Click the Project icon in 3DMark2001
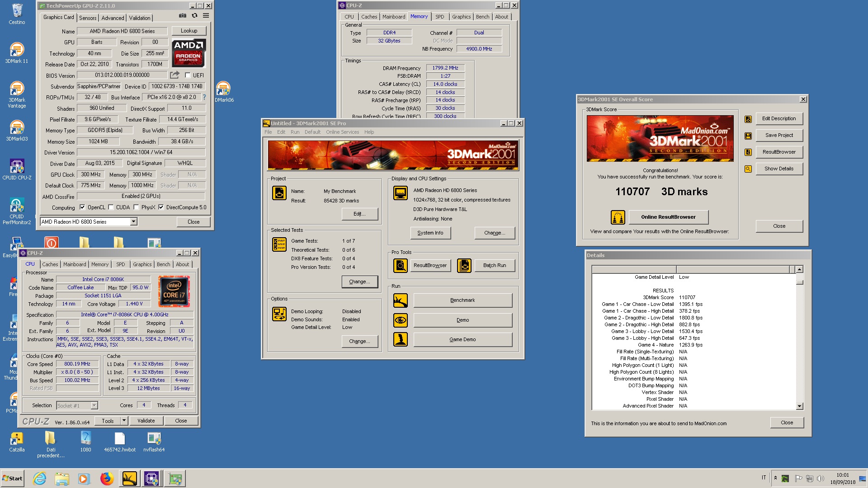The image size is (868, 488). (x=279, y=193)
